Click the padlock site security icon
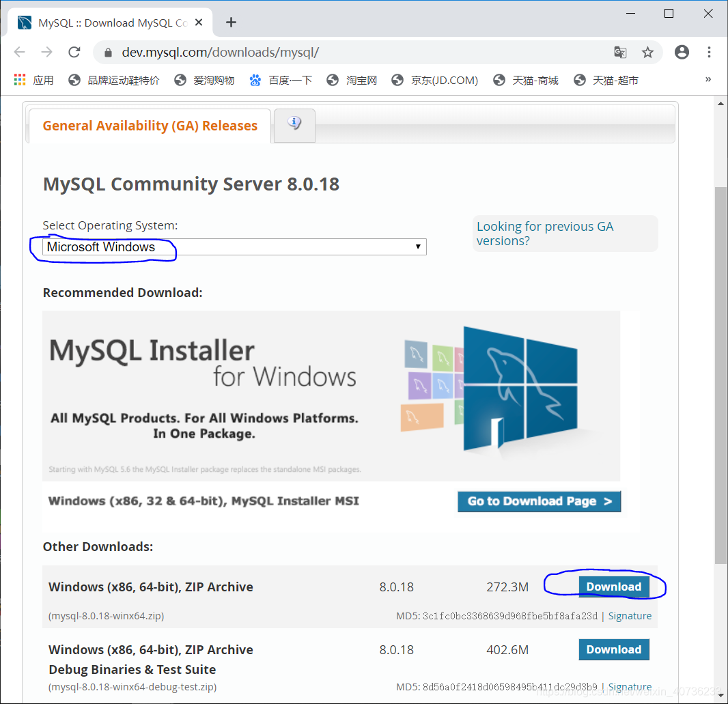Image resolution: width=728 pixels, height=704 pixels. point(108,53)
